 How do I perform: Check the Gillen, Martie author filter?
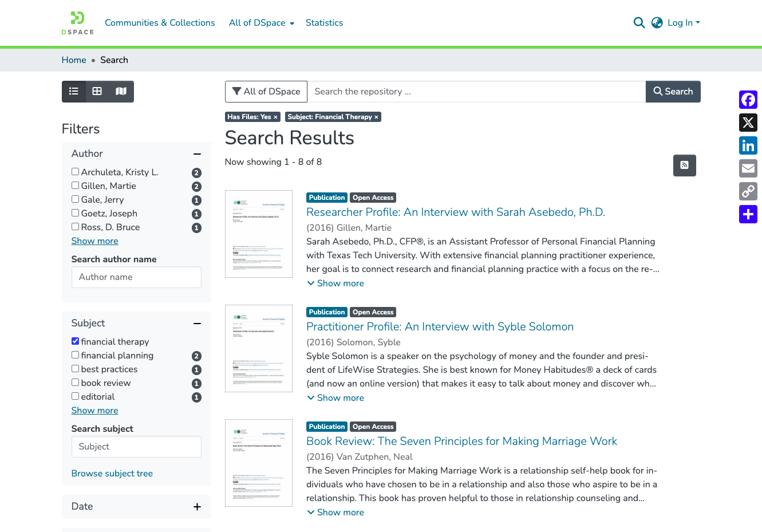75,186
